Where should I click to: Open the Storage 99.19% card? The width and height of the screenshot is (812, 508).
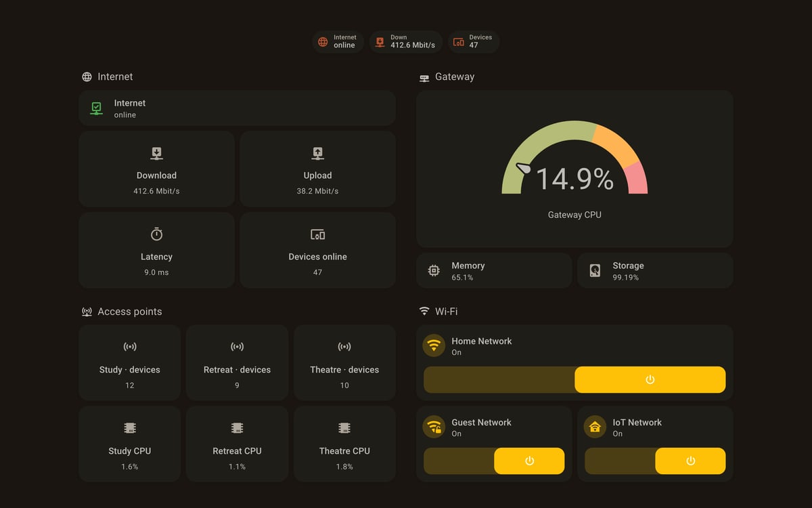[x=655, y=271]
